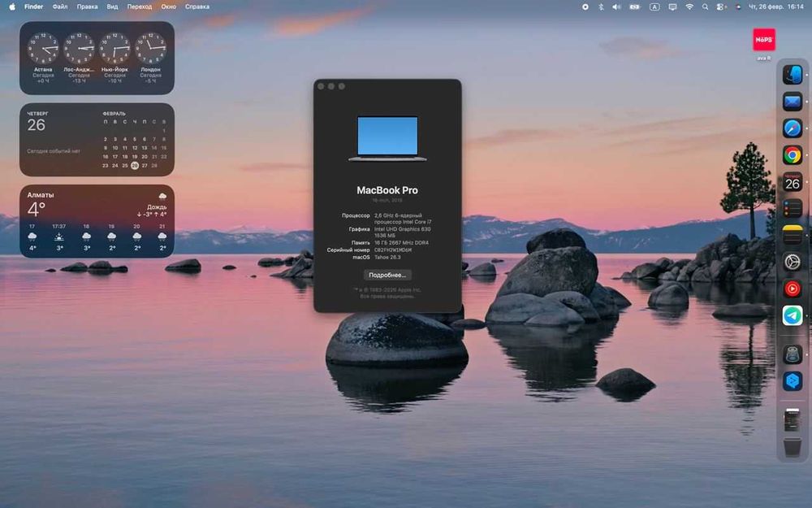This screenshot has height=508, width=812.
Task: Launch the red YouTube Music Dock icon
Action: click(793, 289)
